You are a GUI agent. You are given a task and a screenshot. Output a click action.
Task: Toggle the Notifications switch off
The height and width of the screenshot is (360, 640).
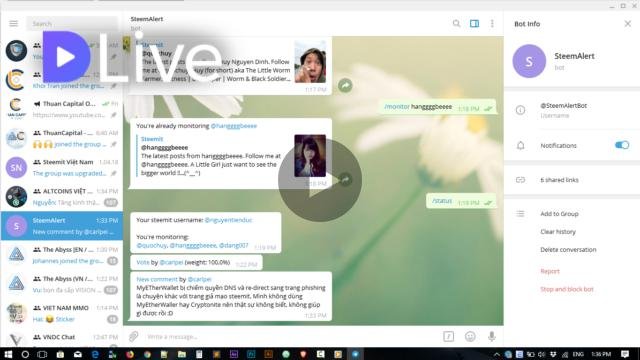pyautogui.click(x=622, y=145)
